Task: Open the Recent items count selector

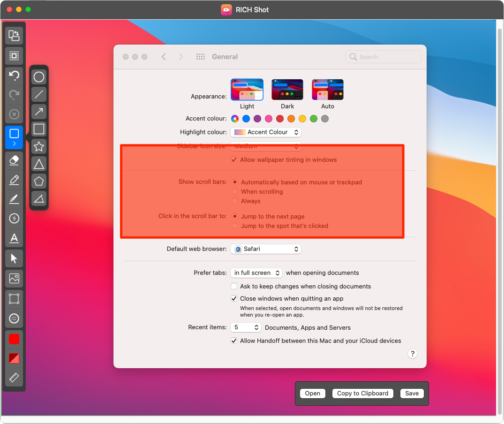Action: pyautogui.click(x=246, y=327)
